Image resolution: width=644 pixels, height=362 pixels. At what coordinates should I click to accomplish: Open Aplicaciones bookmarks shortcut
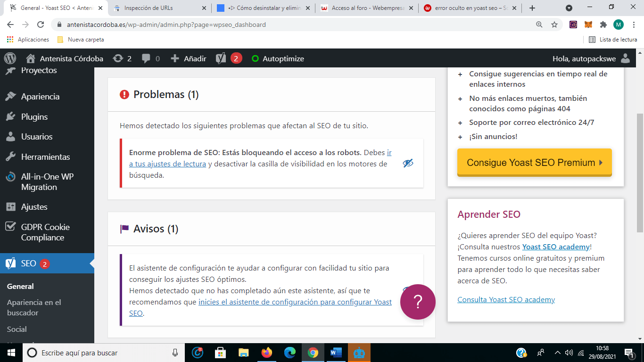click(28, 40)
